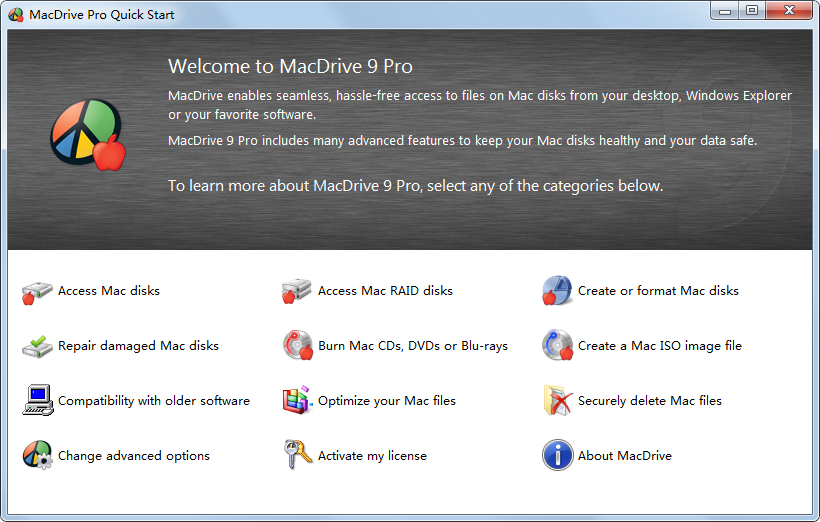Open About MacDrive text link

click(x=625, y=456)
